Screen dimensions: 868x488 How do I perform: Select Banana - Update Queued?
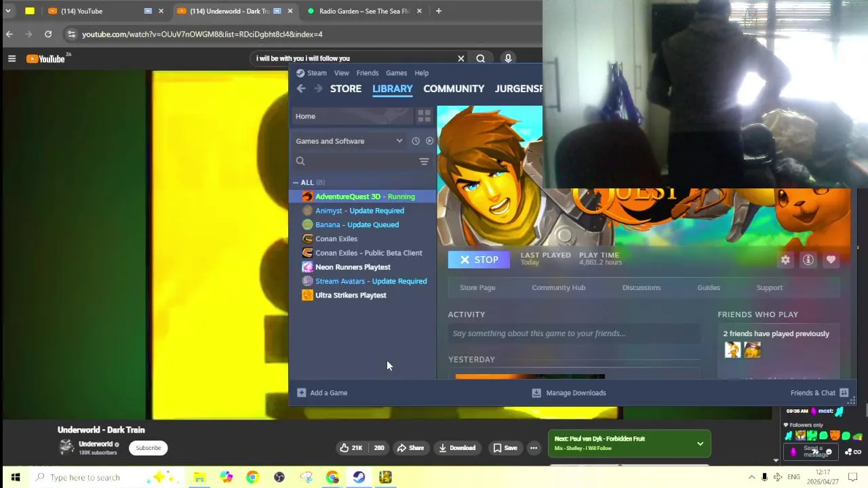(363, 224)
